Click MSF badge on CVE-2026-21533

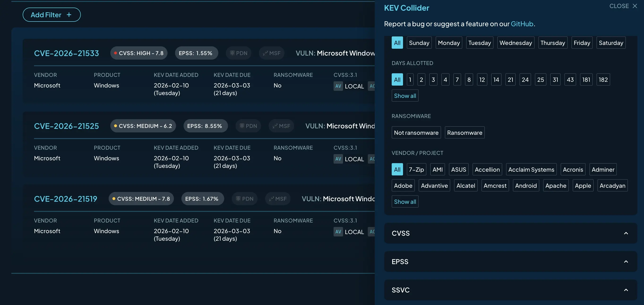(x=271, y=53)
